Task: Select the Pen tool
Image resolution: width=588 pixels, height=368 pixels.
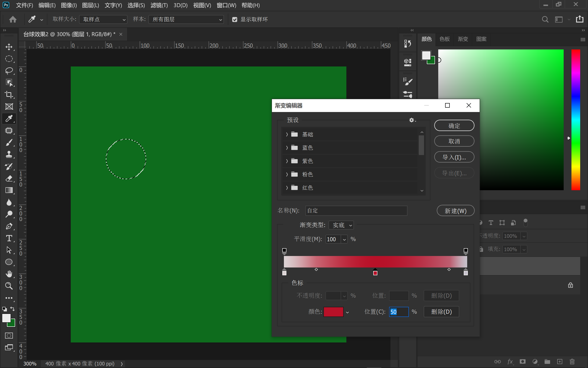Action: [9, 226]
